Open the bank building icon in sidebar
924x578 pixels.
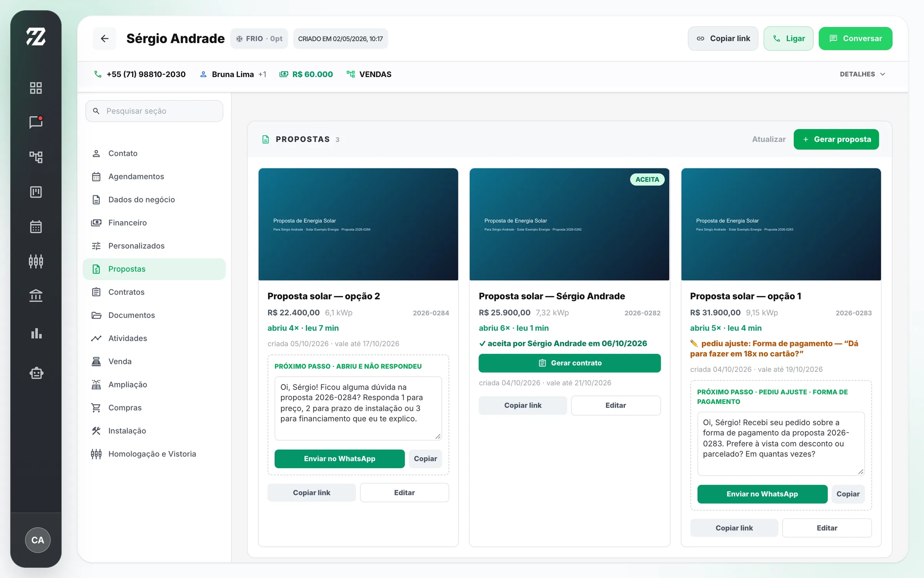[x=36, y=296]
